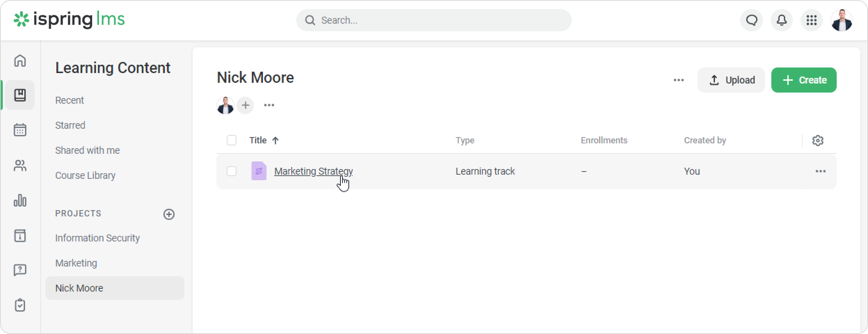Open the Marketing Strategy learning track link
This screenshot has height=334, width=868.
click(313, 171)
